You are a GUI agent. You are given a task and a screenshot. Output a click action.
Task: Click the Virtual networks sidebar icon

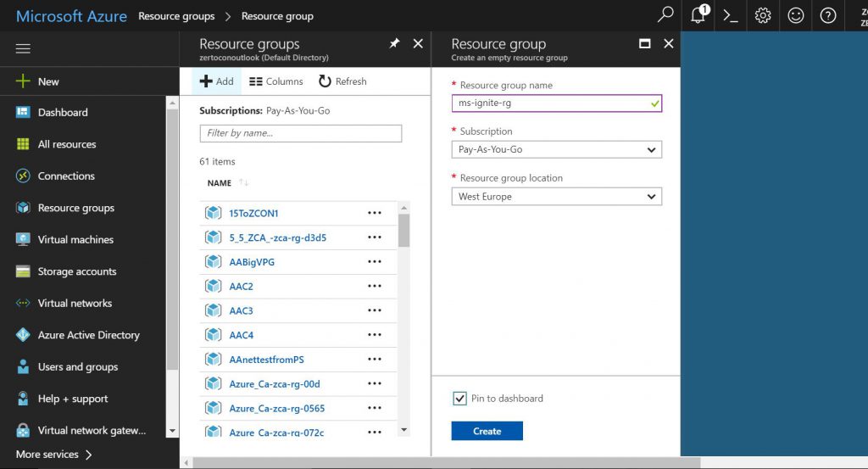[x=23, y=303]
